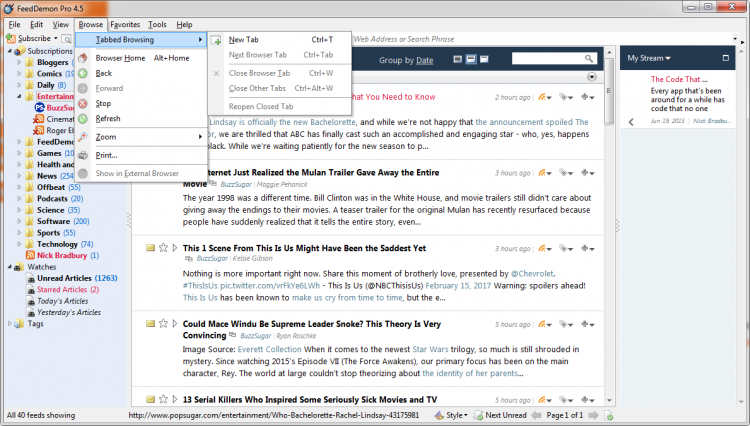Screen dimensions: 750x426
Task: Open the Favorites menu
Action: [125, 24]
